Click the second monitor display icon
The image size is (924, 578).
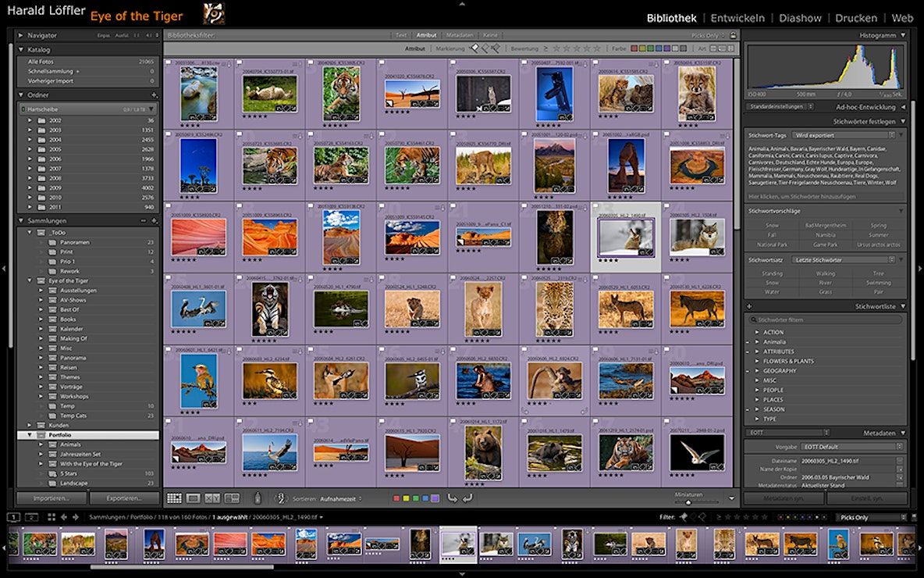pyautogui.click(x=32, y=517)
